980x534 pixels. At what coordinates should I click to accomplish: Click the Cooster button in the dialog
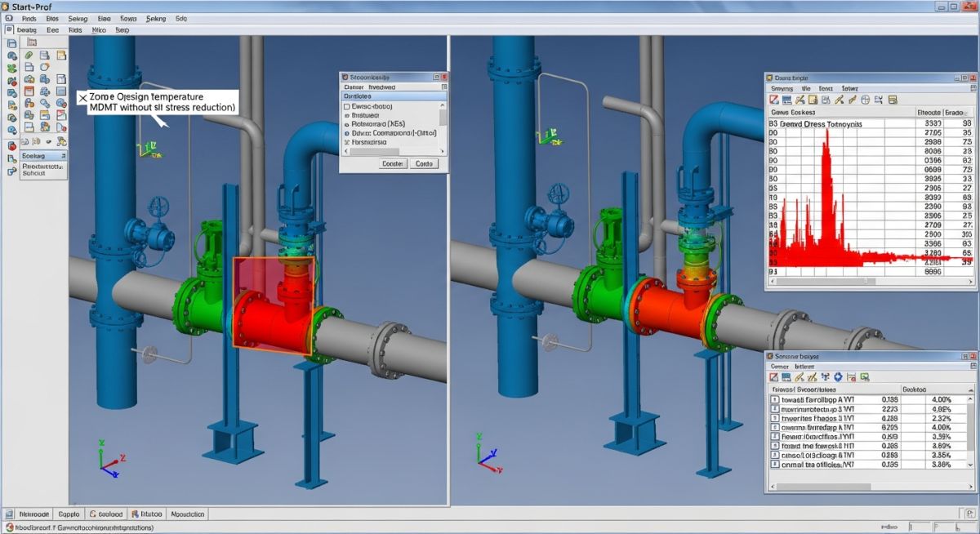(393, 163)
